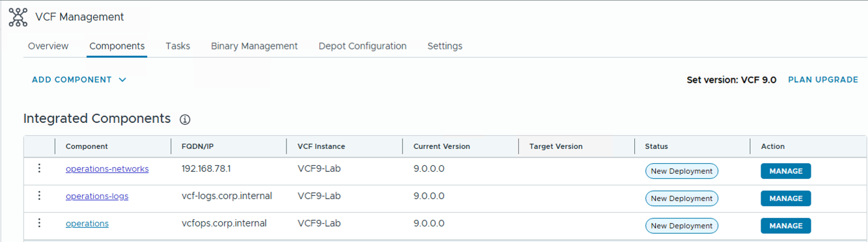Click the Current Version column header
Screen dimensions: 868x242
point(441,146)
